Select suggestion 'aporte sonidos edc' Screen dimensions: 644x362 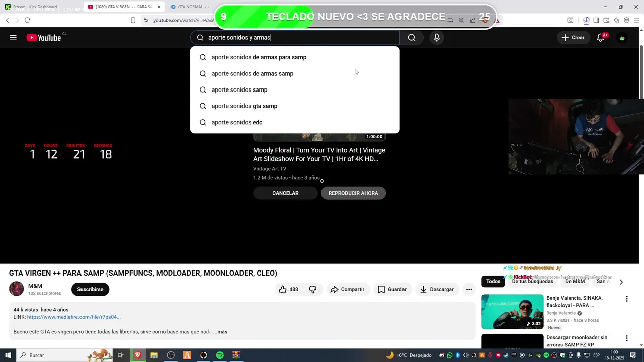(x=295, y=122)
